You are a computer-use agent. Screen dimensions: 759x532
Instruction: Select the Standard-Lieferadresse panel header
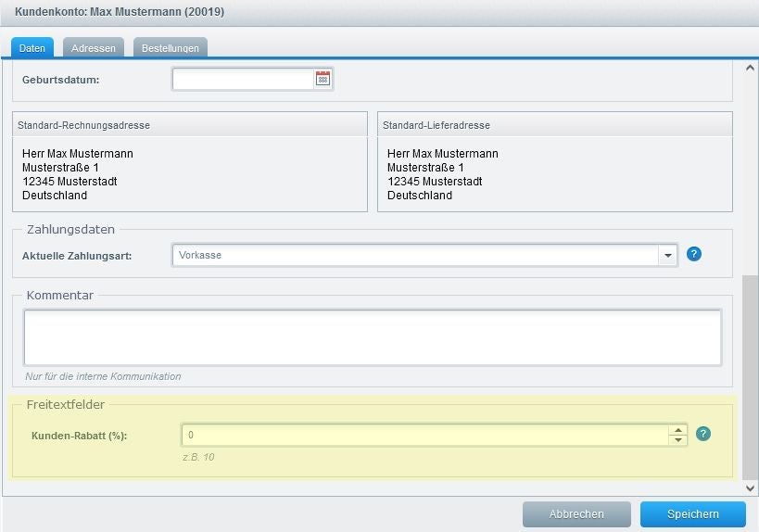point(555,125)
